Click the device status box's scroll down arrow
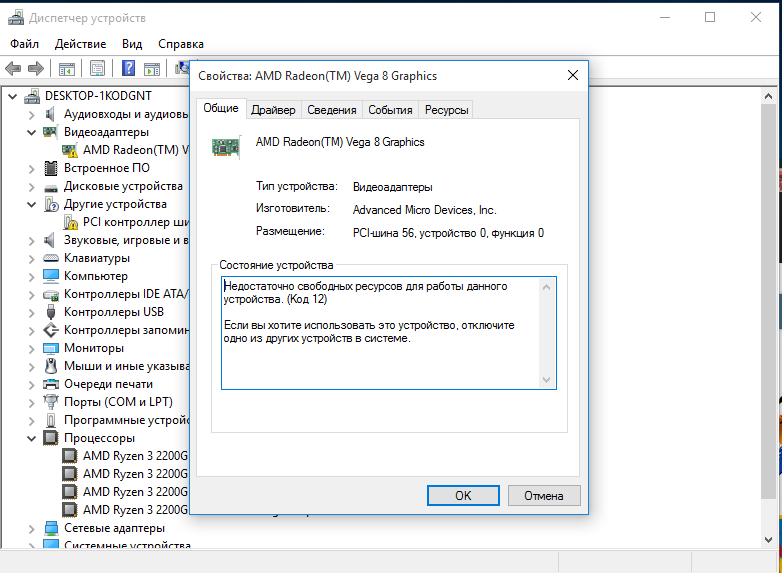This screenshot has width=782, height=573. click(x=546, y=379)
